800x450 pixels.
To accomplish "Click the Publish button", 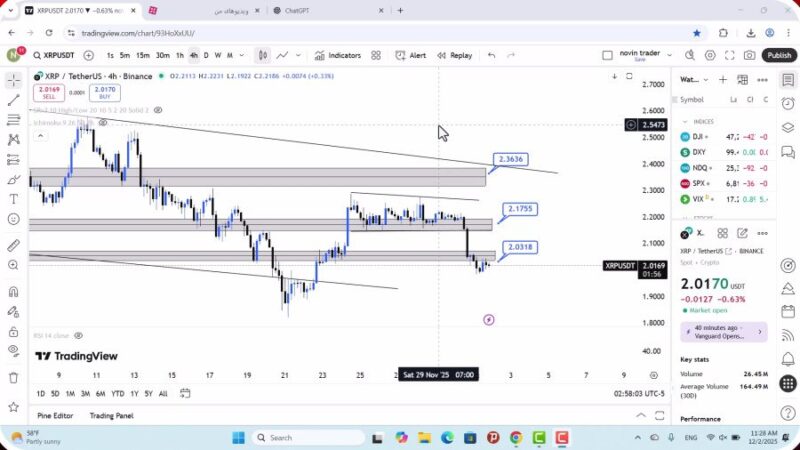I will click(x=779, y=56).
